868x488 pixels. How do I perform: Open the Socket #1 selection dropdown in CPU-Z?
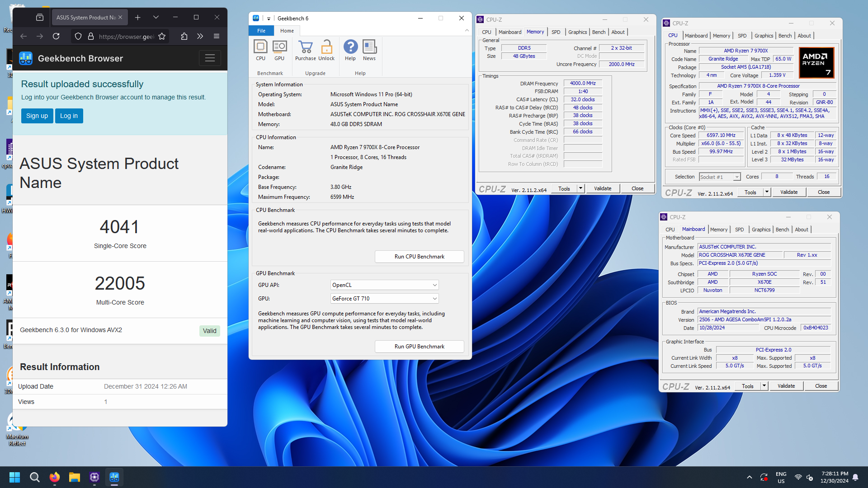pyautogui.click(x=720, y=177)
